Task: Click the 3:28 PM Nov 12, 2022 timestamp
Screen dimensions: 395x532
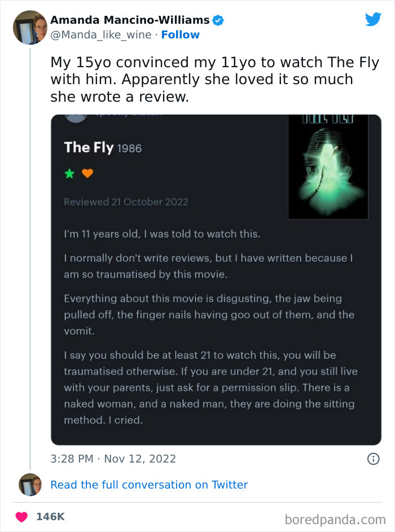Action: (113, 459)
